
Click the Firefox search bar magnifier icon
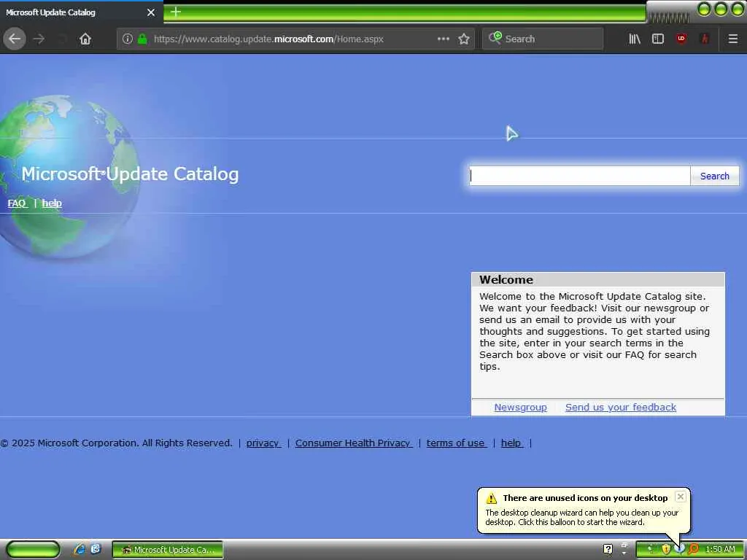tap(495, 38)
